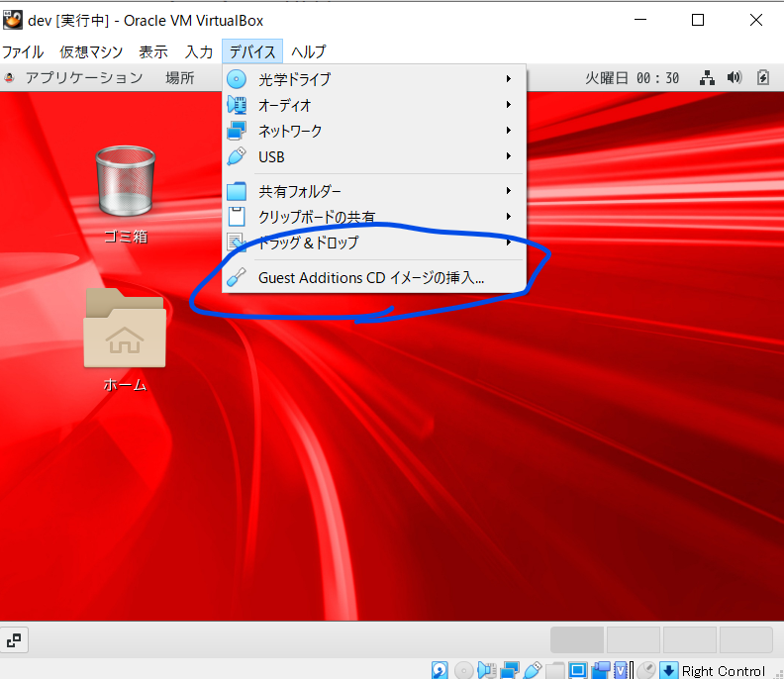This screenshot has height=679, width=784.
Task: Click the Right Control host key label
Action: (x=724, y=671)
